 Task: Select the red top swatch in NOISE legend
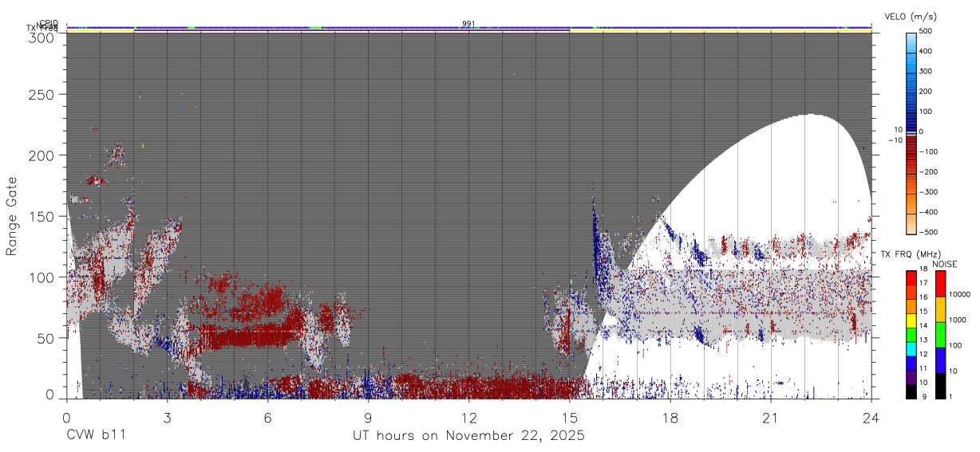pos(940,284)
